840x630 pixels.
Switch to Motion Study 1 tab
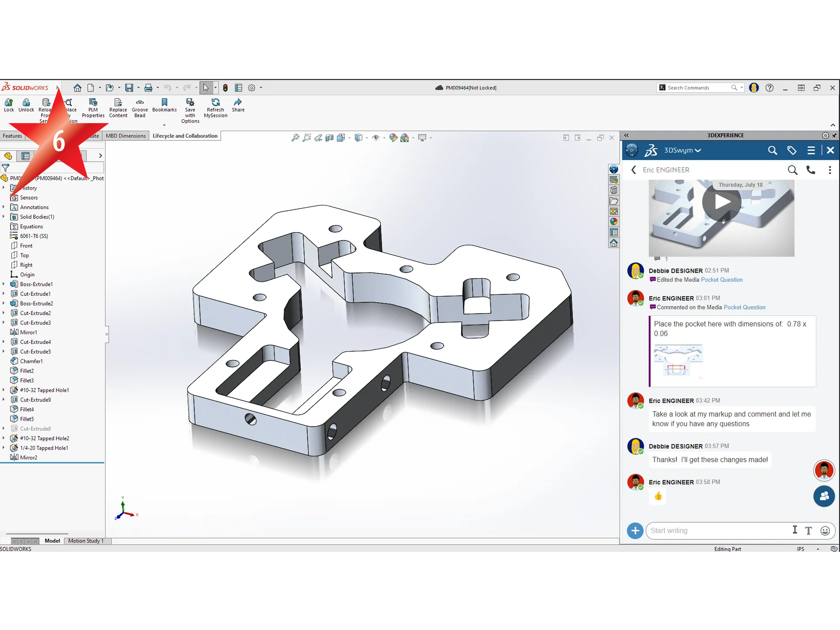pyautogui.click(x=86, y=541)
